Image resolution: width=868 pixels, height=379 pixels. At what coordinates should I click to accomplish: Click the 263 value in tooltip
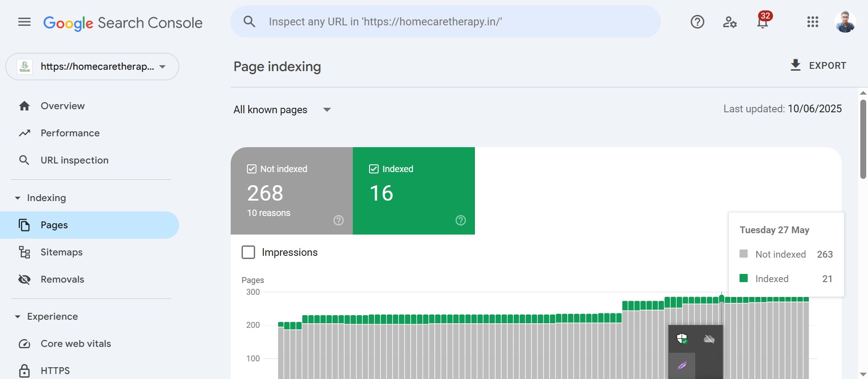click(825, 254)
